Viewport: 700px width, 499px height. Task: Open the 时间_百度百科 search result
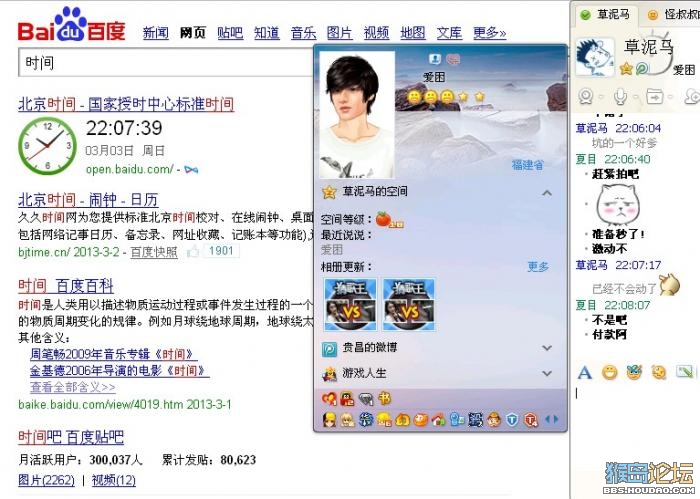(66, 286)
